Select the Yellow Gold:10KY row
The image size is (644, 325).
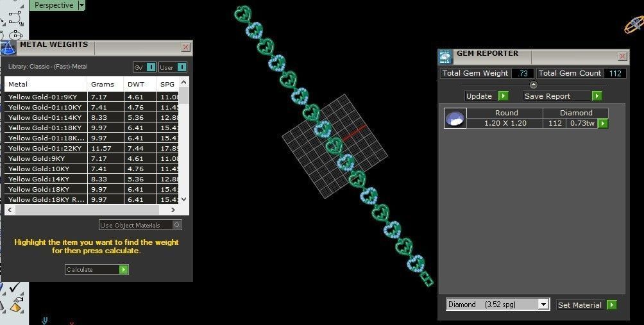(x=92, y=169)
